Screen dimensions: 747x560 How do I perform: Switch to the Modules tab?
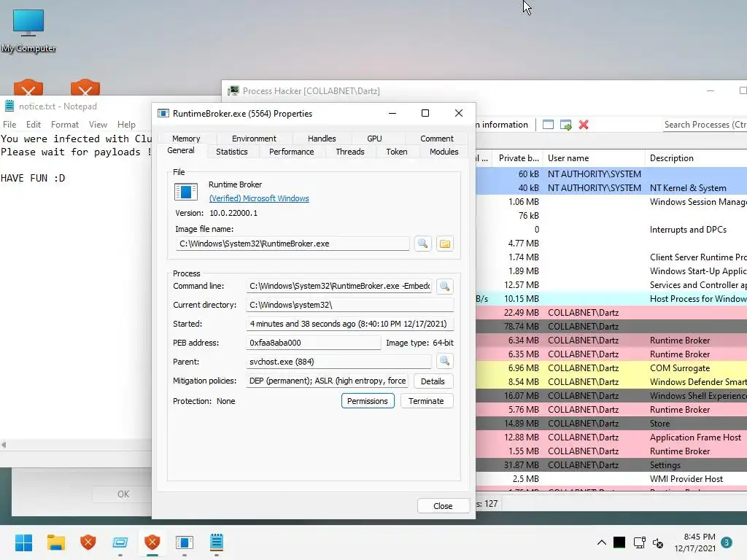pyautogui.click(x=444, y=152)
